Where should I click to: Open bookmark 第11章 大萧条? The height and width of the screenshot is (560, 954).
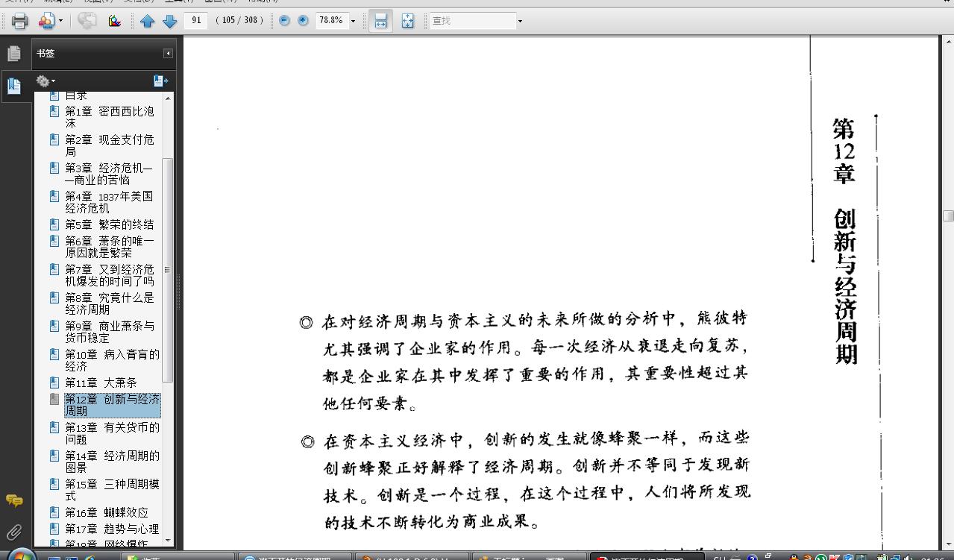(x=101, y=383)
